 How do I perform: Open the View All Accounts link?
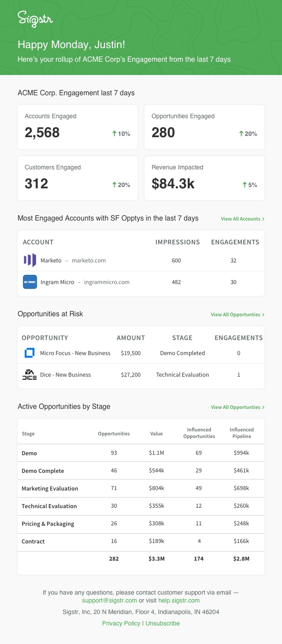243,219
